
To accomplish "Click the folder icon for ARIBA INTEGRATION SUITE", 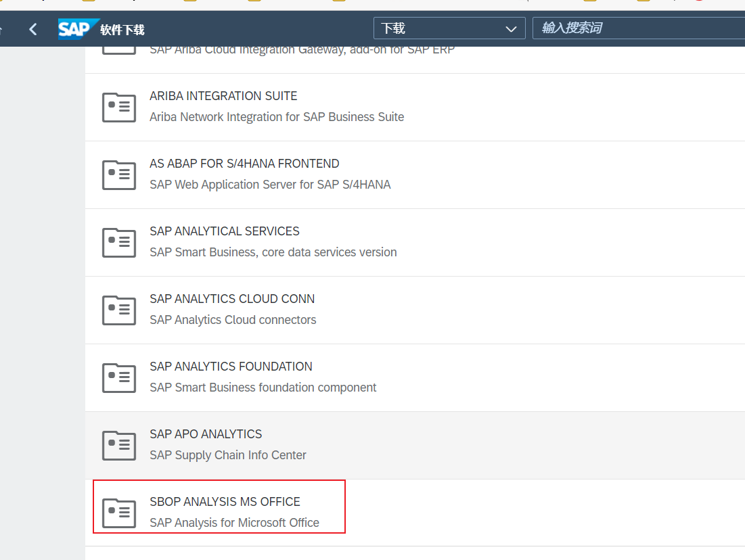I will coord(119,108).
